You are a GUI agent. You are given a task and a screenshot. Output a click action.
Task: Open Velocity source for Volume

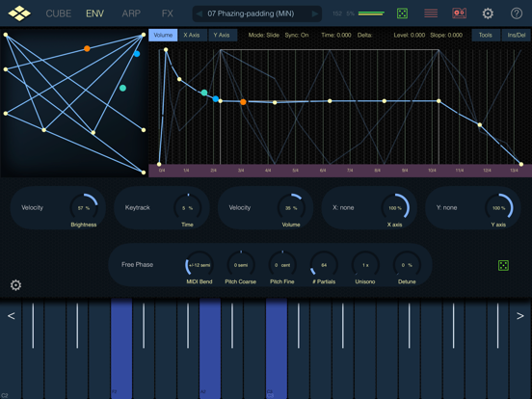[x=240, y=207]
